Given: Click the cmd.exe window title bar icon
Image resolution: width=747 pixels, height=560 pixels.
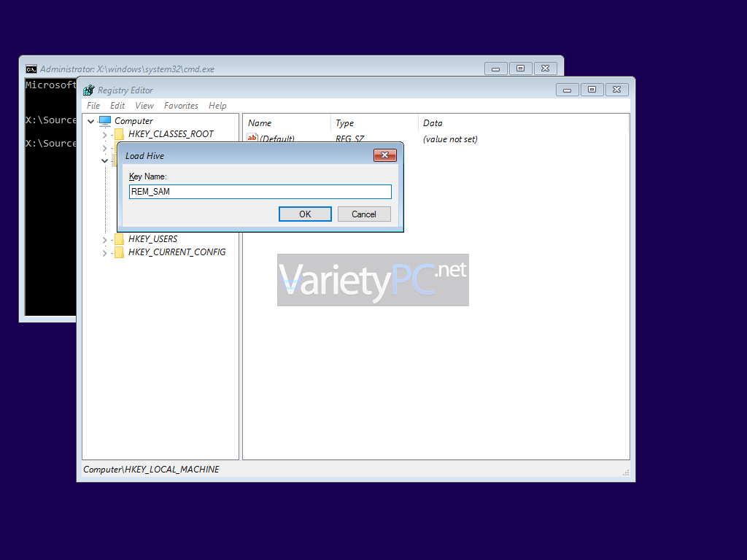Looking at the screenshot, I should pos(31,69).
